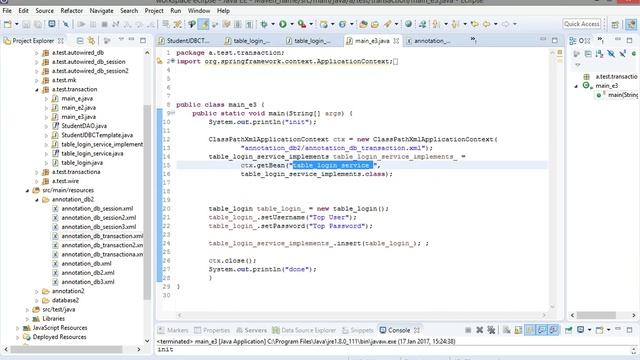Open the Window menu
This screenshot has width=640, height=360.
coord(199,11)
